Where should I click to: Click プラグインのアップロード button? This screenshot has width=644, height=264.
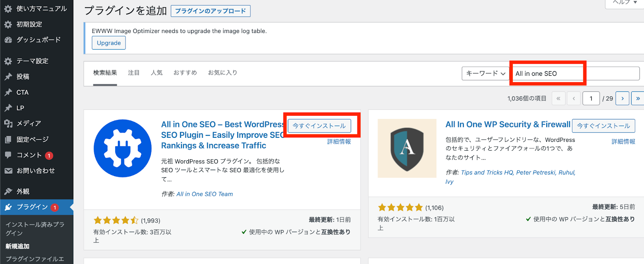(211, 11)
